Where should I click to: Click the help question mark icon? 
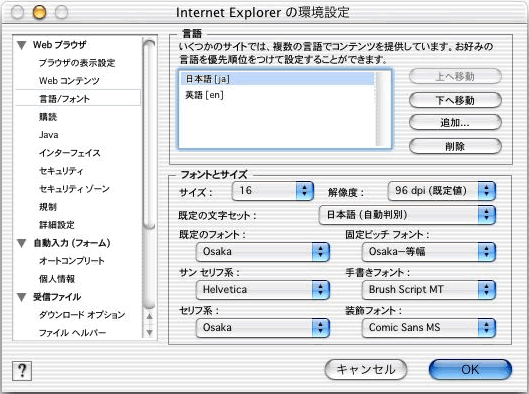coord(22,371)
